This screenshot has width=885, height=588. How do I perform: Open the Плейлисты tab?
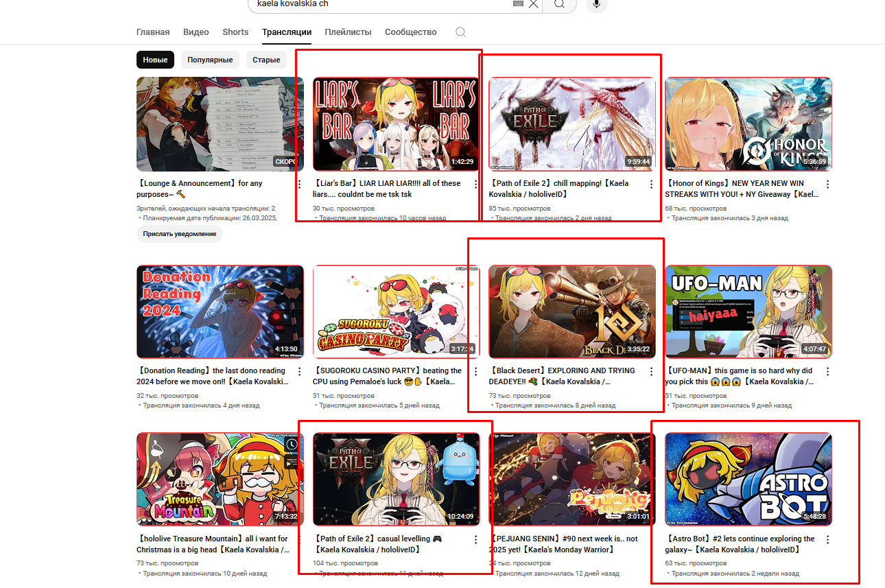[348, 32]
